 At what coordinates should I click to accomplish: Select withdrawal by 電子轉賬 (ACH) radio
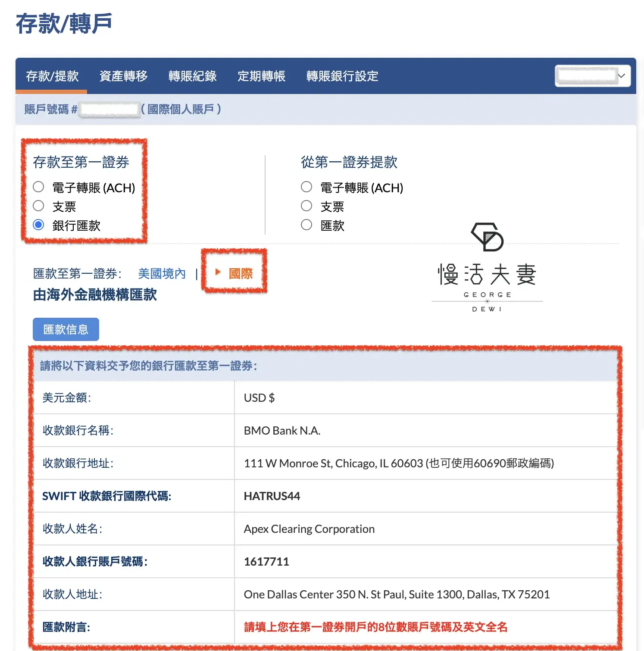tap(306, 187)
